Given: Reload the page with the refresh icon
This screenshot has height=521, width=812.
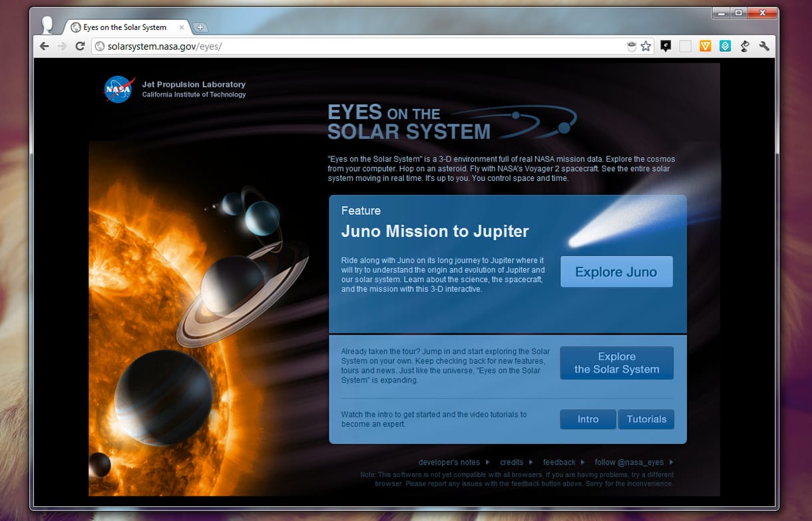Looking at the screenshot, I should click(x=80, y=46).
